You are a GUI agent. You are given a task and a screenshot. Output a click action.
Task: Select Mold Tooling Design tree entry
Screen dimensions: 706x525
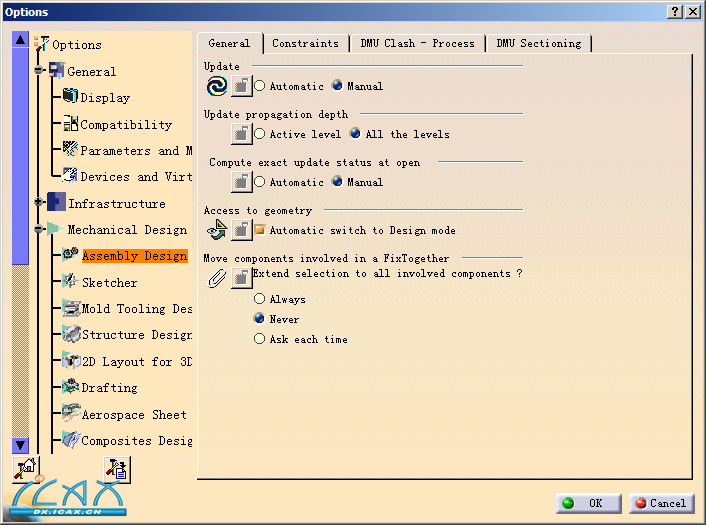[137, 308]
